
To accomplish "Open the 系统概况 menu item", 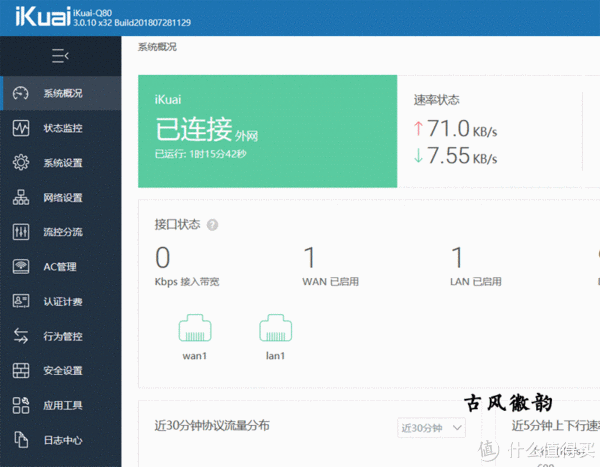I will [60, 93].
